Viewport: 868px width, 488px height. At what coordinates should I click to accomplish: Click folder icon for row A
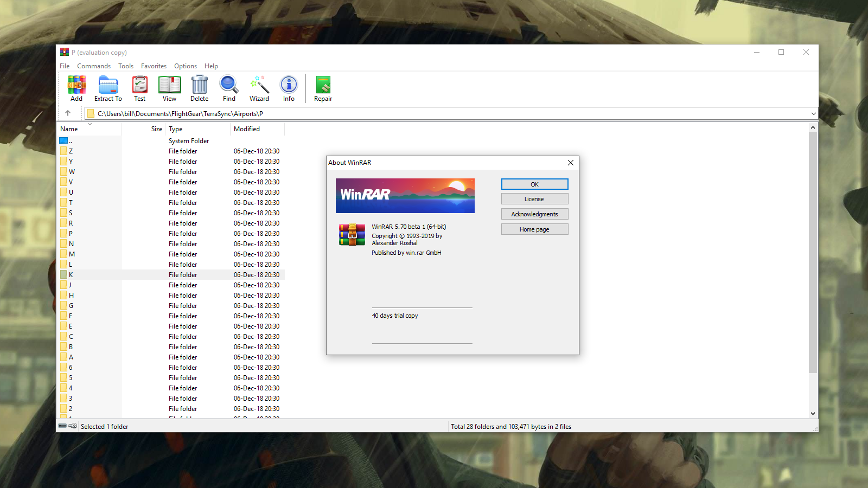tap(63, 357)
